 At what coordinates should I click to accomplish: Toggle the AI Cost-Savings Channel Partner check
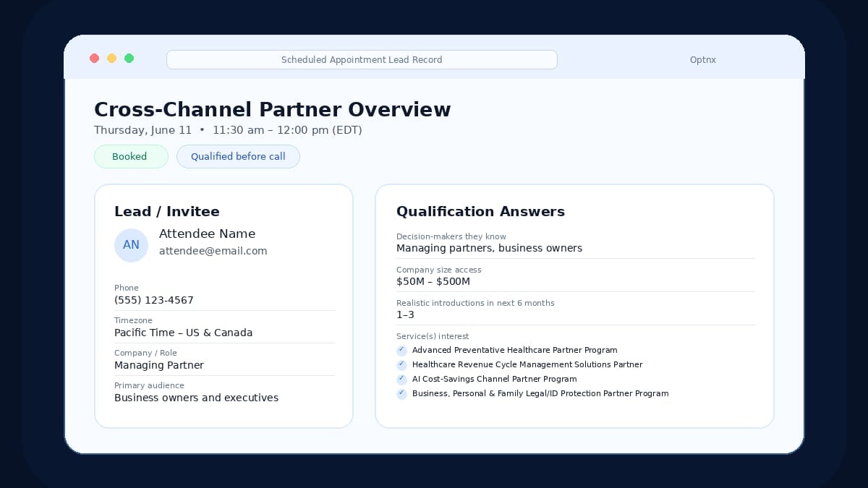click(x=401, y=380)
